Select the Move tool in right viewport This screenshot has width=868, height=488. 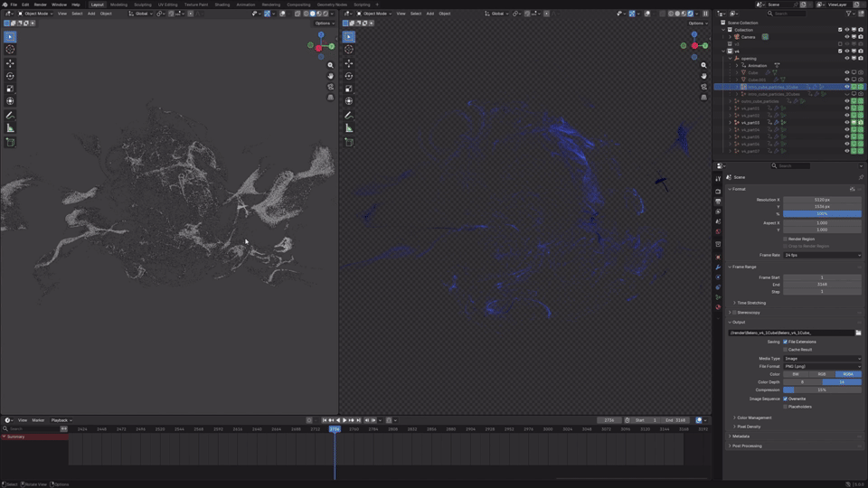[x=349, y=63]
